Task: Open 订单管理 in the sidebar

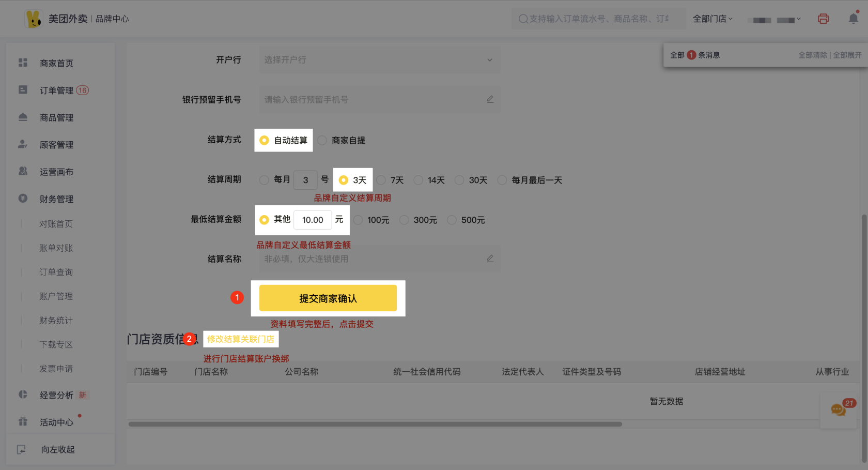Action: (57, 90)
